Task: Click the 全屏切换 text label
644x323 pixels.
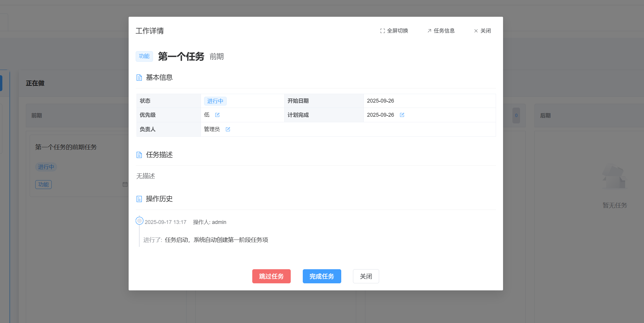Action: 397,31
